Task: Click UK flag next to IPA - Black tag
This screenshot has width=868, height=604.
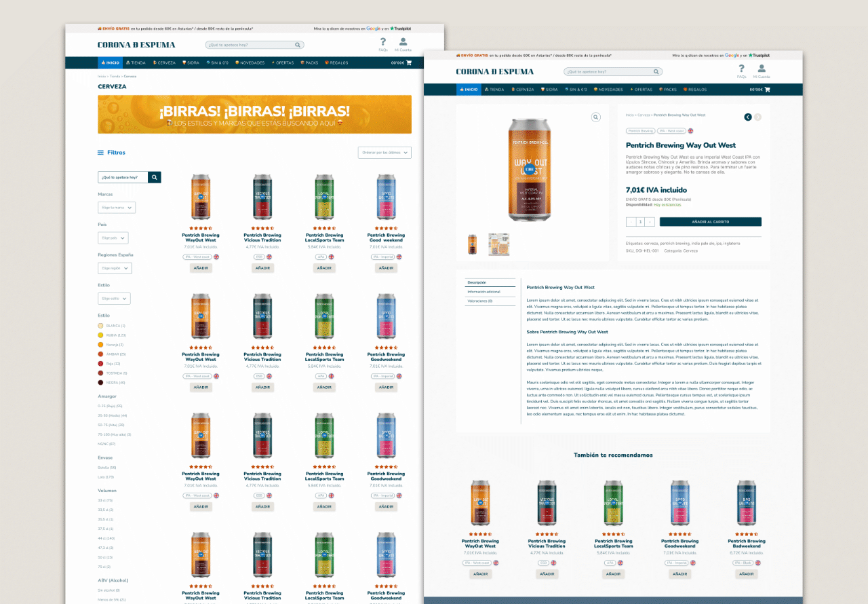Action: tap(758, 563)
